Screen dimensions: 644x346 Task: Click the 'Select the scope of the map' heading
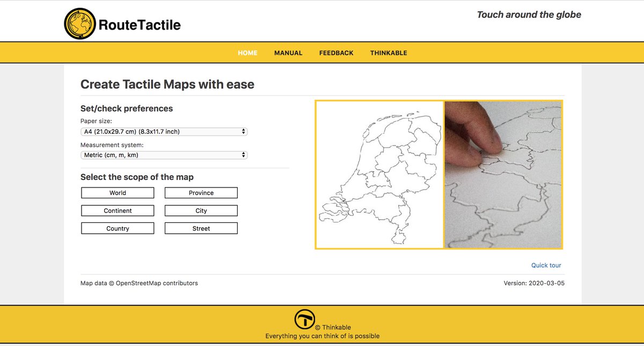coord(137,177)
